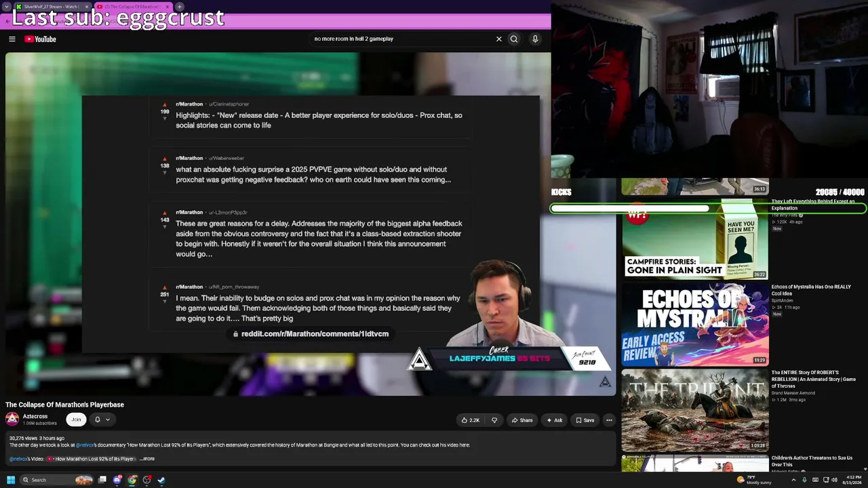Image resolution: width=868 pixels, height=488 pixels.
Task: Open Steam from the taskbar
Action: tap(161, 480)
